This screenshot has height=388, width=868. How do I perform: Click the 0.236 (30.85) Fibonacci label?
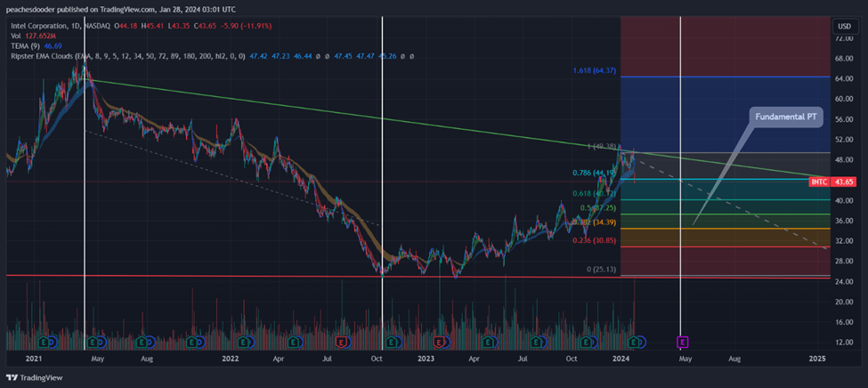point(595,241)
